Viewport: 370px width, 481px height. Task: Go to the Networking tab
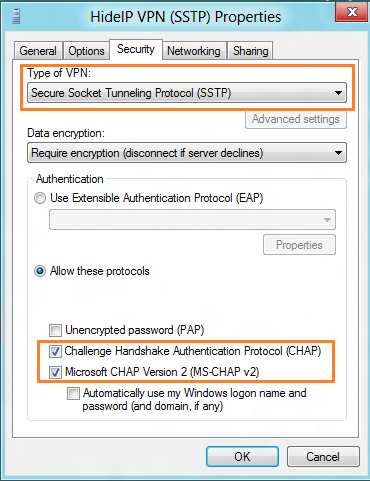coord(194,51)
